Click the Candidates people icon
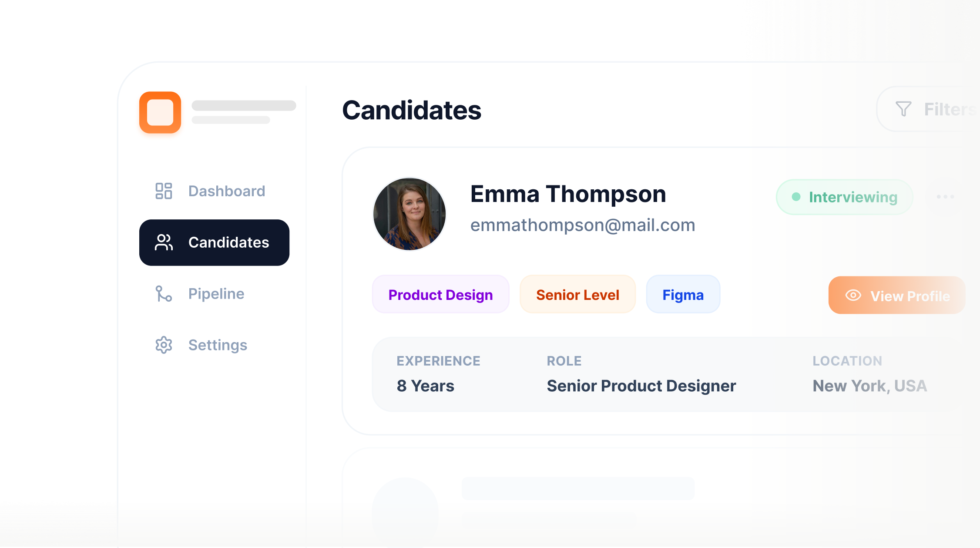This screenshot has height=548, width=980. click(163, 242)
